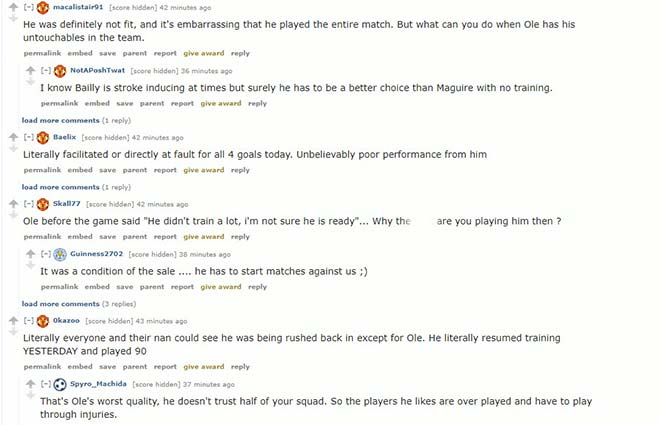660x425 pixels.
Task: Collapse 0kazoo's comment thread
Action: 29,321
